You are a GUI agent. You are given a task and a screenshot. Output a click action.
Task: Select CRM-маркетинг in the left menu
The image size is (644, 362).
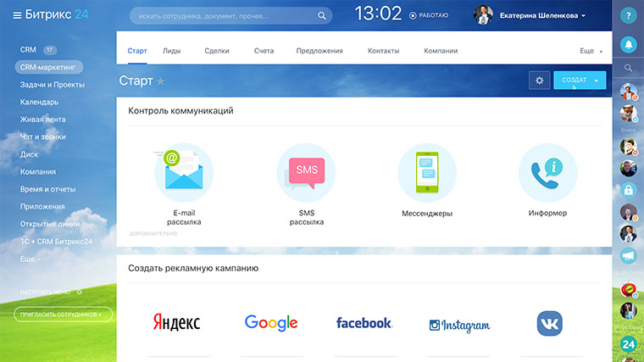(x=48, y=67)
